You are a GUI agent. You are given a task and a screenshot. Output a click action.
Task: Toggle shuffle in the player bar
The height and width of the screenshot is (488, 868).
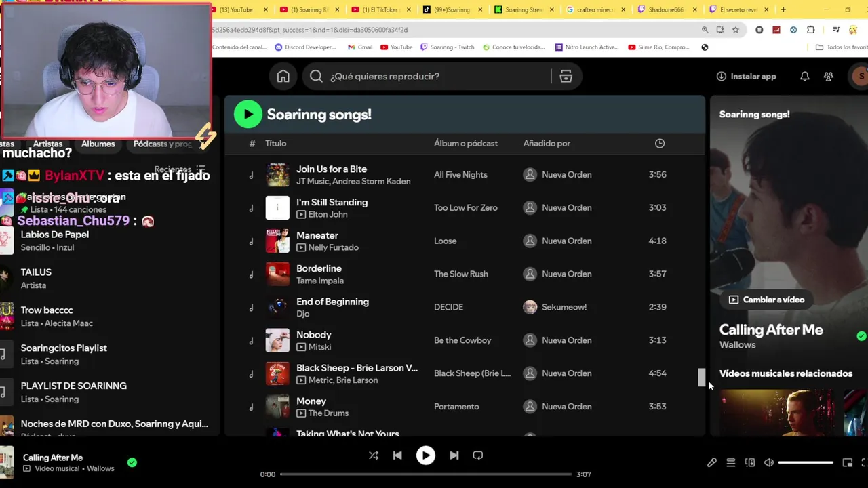[374, 455]
